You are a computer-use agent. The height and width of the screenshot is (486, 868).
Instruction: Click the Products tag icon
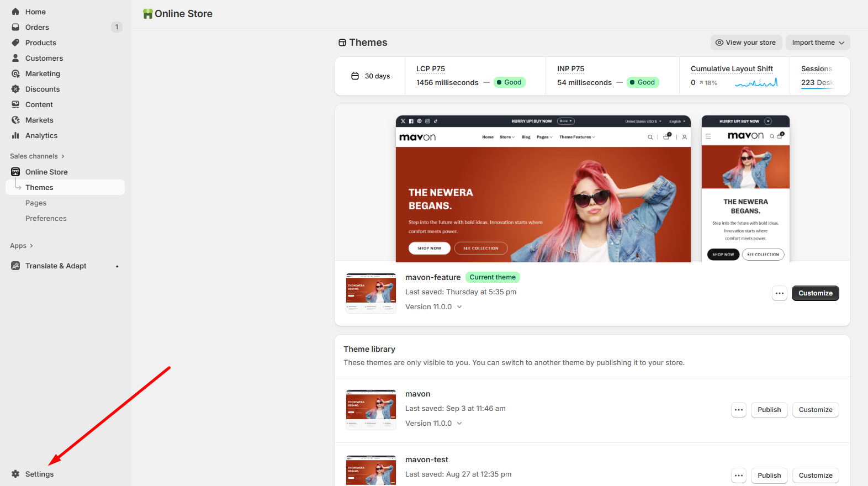tap(15, 43)
